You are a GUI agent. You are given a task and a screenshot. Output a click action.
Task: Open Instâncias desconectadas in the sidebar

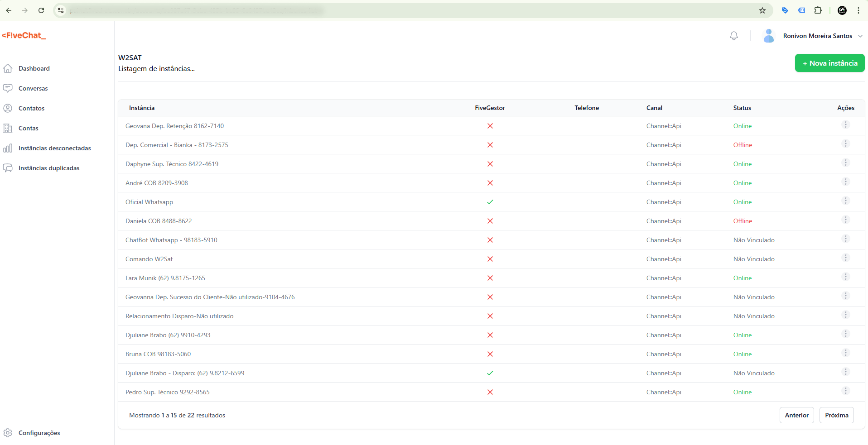54,148
